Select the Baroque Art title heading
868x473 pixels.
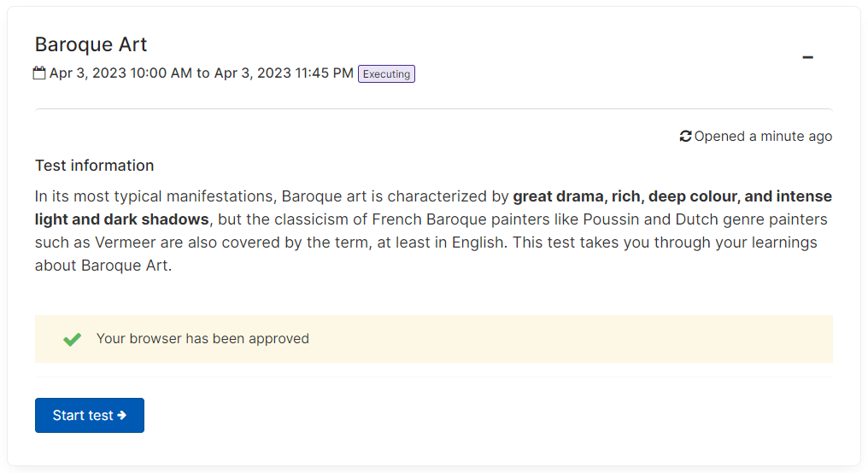[x=91, y=44]
